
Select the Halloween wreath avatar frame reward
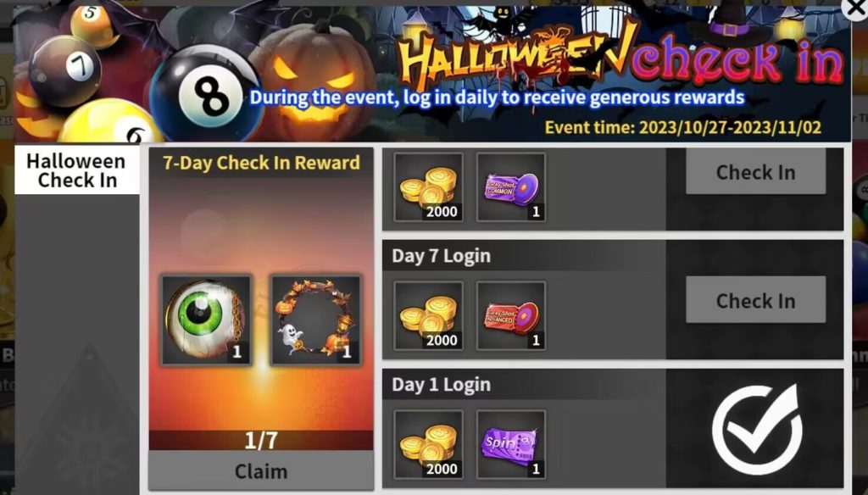click(x=315, y=320)
